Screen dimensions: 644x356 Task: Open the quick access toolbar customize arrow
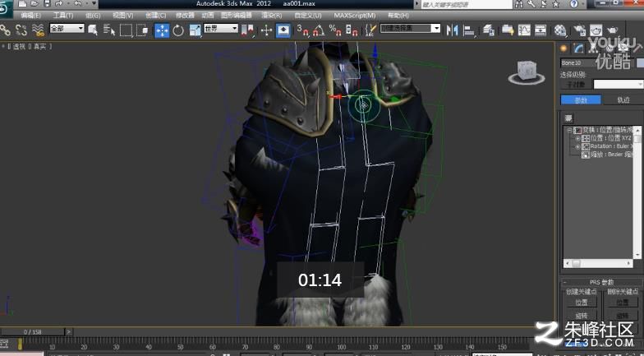coord(94,3)
